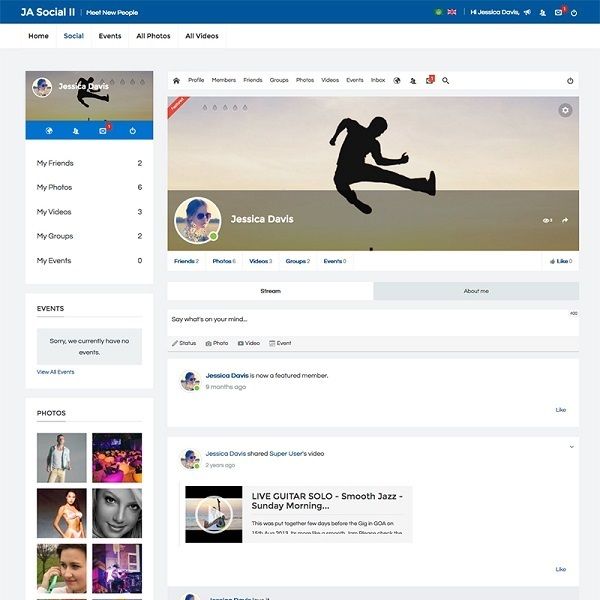600x600 pixels.
Task: Click the 'Say what's on your mind' field
Action: (x=373, y=323)
